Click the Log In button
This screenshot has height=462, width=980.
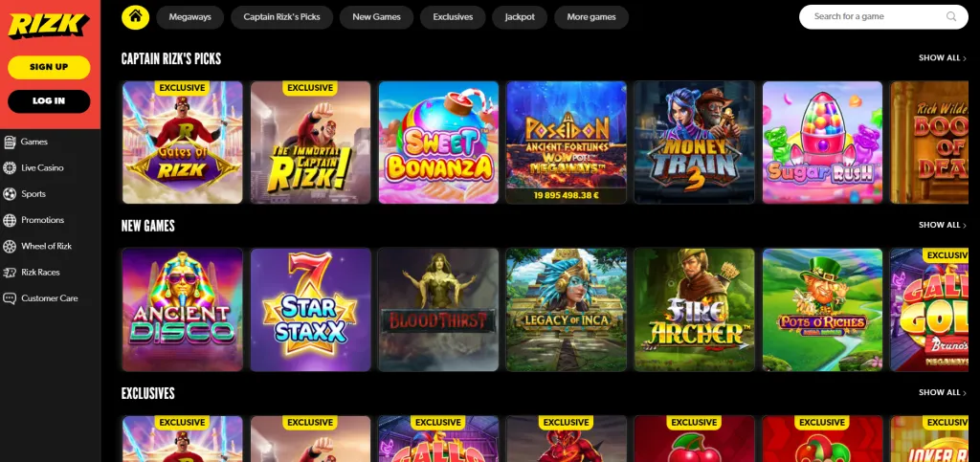49,101
